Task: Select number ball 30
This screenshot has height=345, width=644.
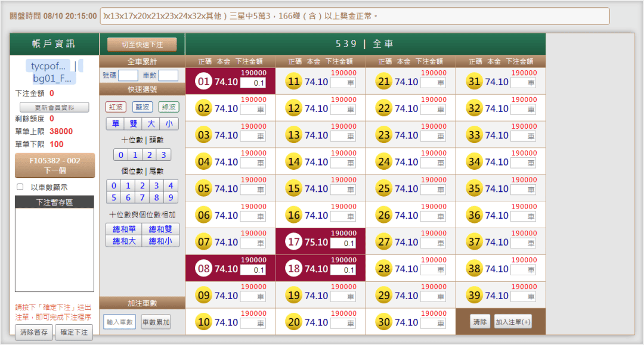Action: [383, 322]
